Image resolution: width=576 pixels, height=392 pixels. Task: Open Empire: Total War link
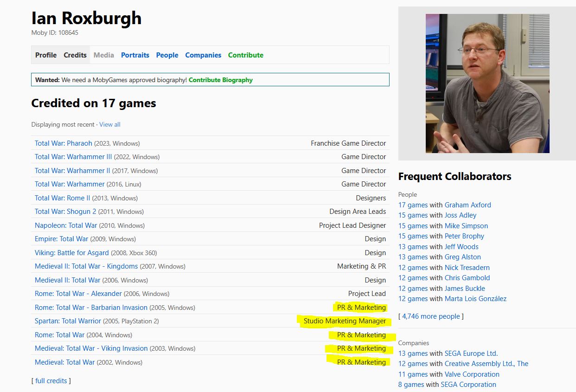61,239
